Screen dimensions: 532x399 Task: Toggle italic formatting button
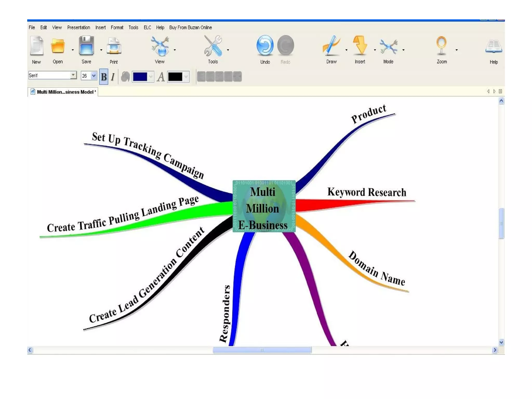click(x=113, y=77)
